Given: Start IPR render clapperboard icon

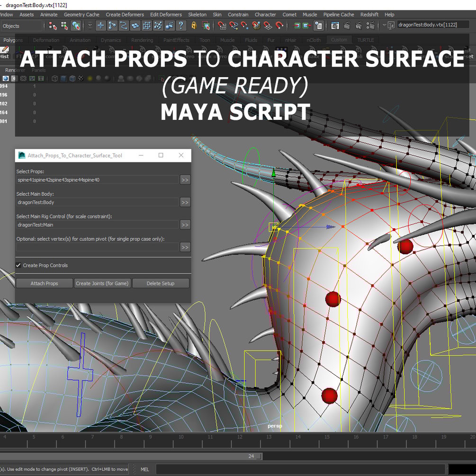Looking at the screenshot, I should click(359, 26).
